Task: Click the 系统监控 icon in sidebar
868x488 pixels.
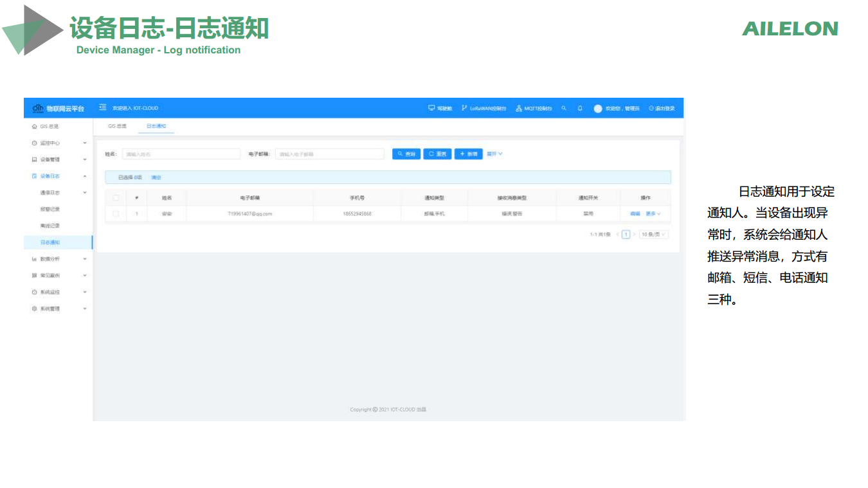Action: click(x=35, y=292)
